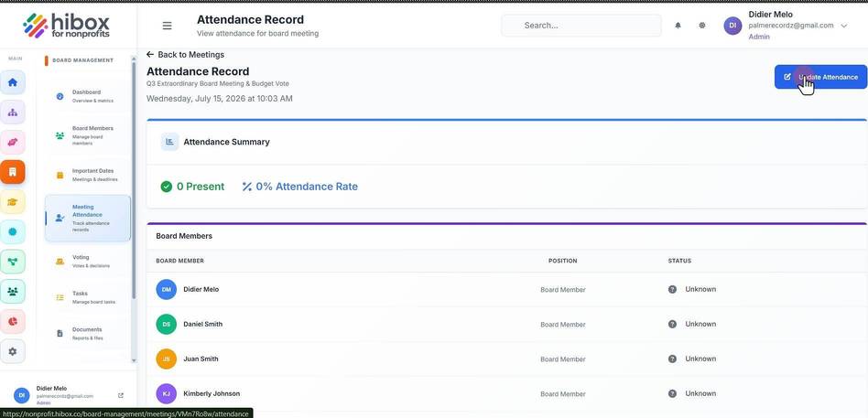Open Documents menu item
The height and width of the screenshot is (418, 868).
[88, 334]
